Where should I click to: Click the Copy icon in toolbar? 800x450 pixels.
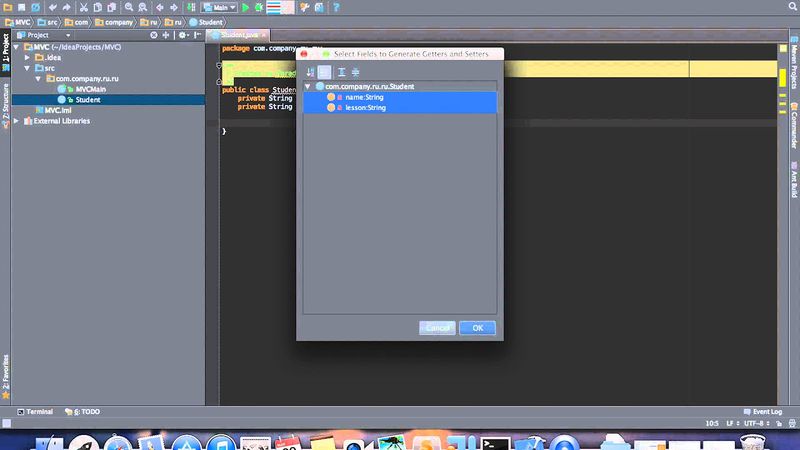click(x=97, y=7)
